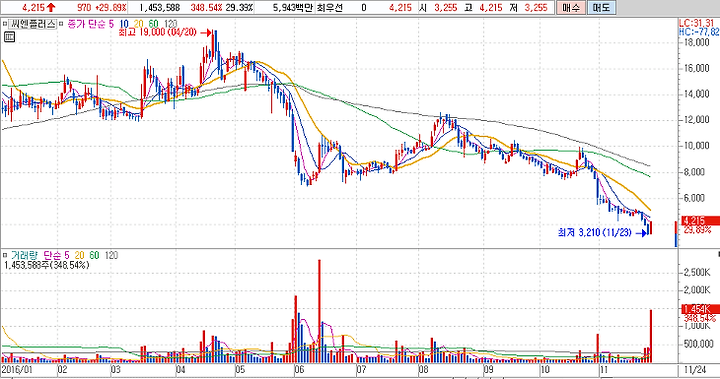Click the 매수 (buy) button

coord(571,7)
